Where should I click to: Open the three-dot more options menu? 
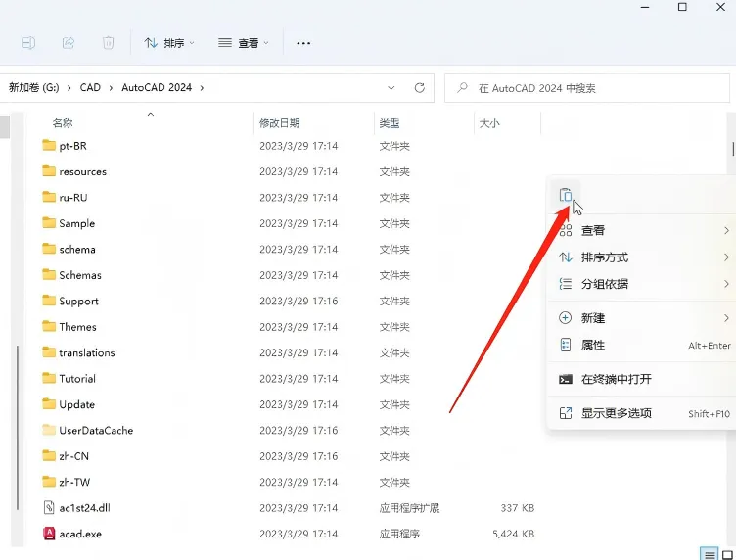point(303,43)
